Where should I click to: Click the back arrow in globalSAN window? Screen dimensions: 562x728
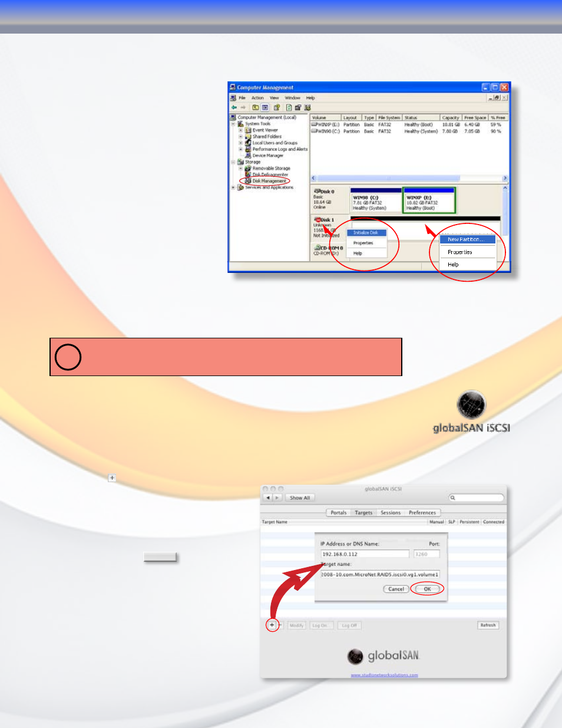(268, 498)
